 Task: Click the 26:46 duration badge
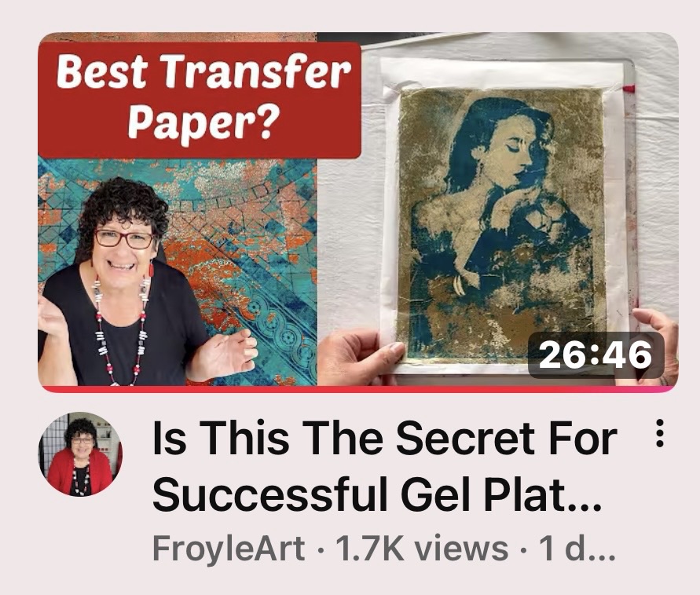coord(596,354)
